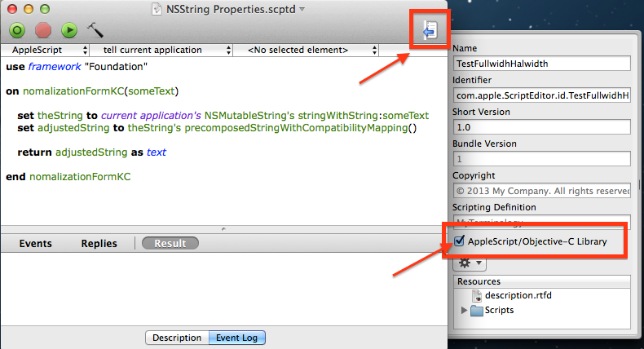Toggle the bundle contents drawer icon
Image resolution: width=644 pixels, height=349 pixels.
coord(430,30)
